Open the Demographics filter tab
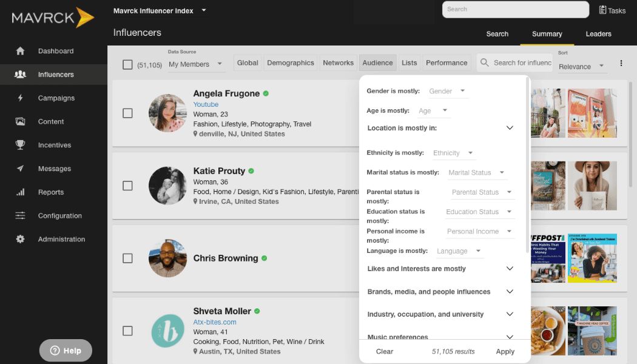This screenshot has height=364, width=637. point(291,62)
